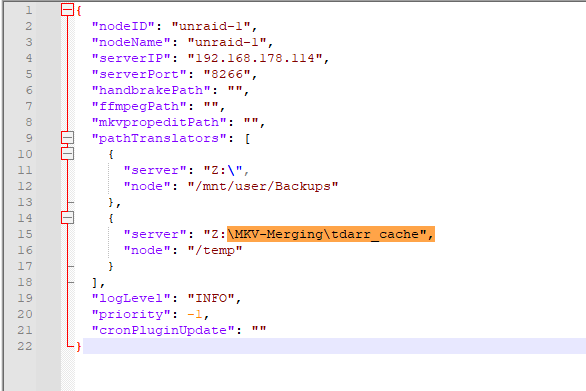Click the -1 priority value
The width and height of the screenshot is (586, 391).
(x=195, y=314)
